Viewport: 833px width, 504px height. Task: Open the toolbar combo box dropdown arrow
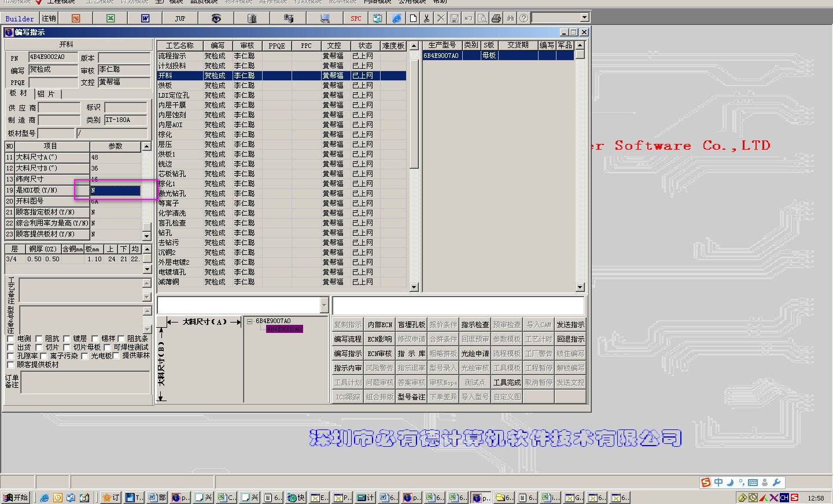pos(584,18)
